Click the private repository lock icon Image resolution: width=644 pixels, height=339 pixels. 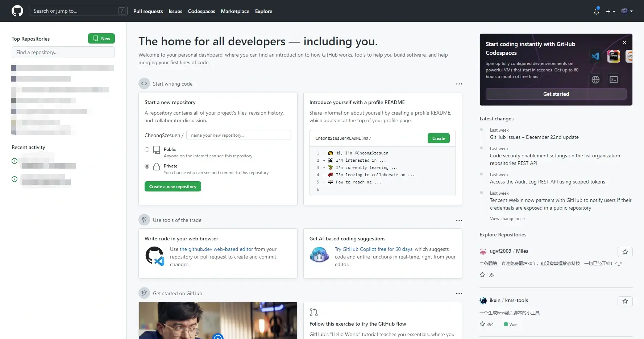(157, 166)
